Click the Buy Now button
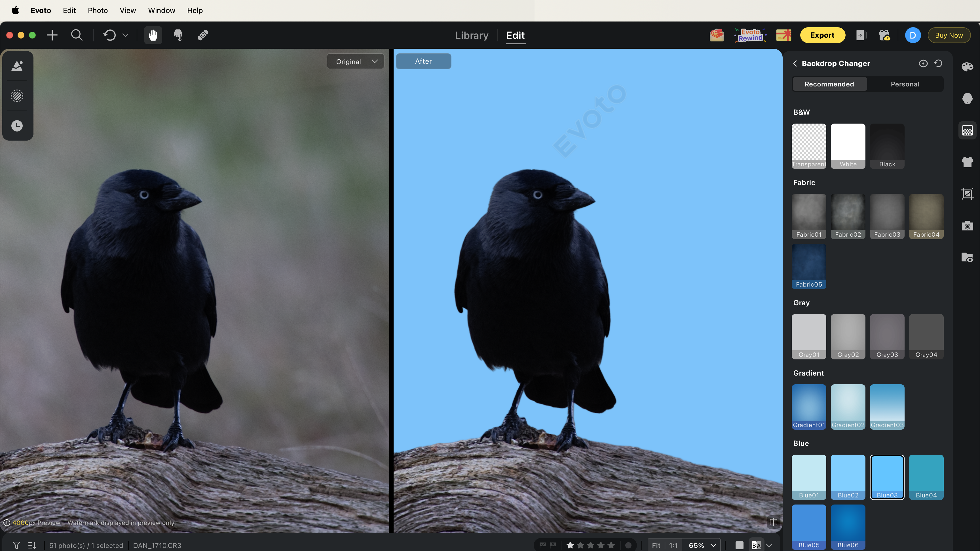 (949, 35)
